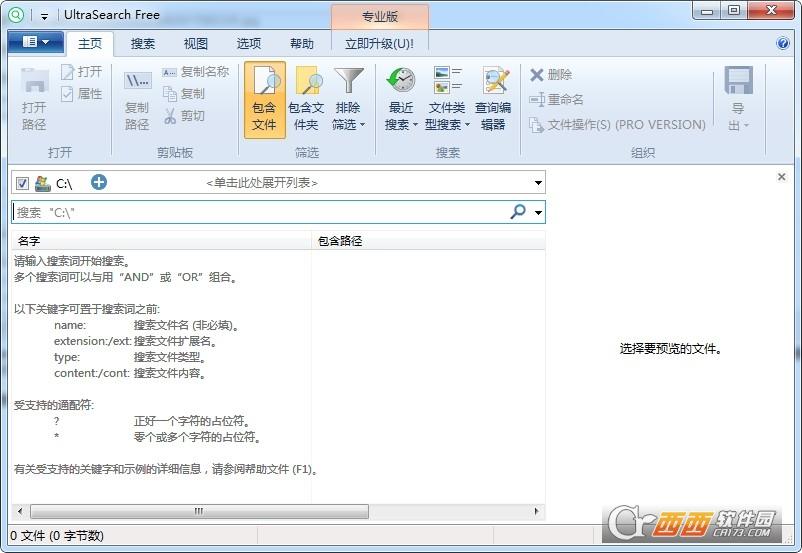Screen dimensions: 802x553
Task: Expand the drive list dropdown arrow
Action: click(x=538, y=183)
